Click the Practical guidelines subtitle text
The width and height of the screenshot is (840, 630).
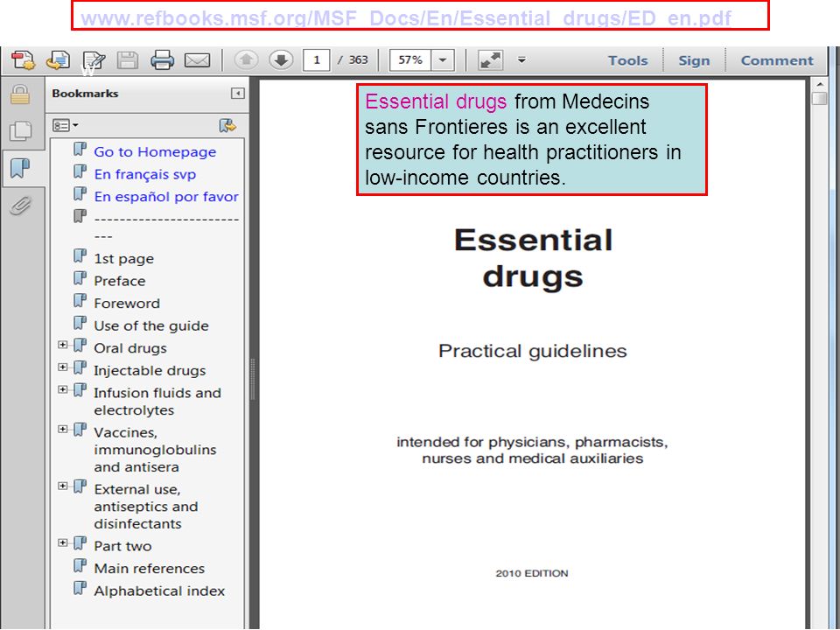click(533, 352)
